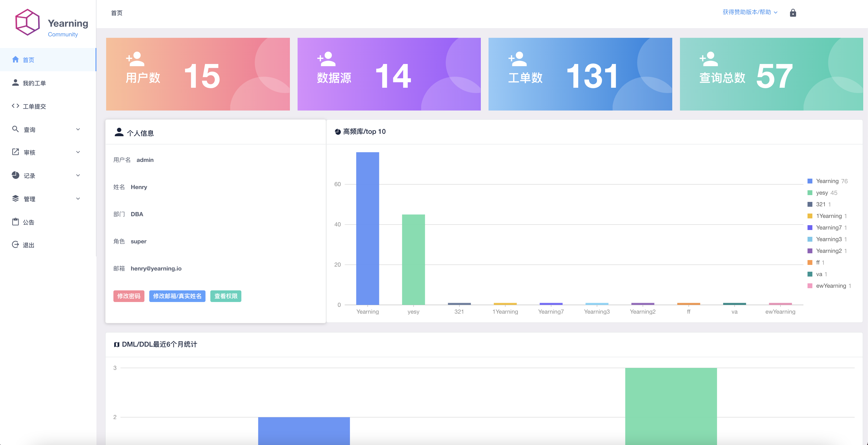The image size is (868, 445).
Task: Expand the 审核 submenu chevron
Action: (x=78, y=152)
